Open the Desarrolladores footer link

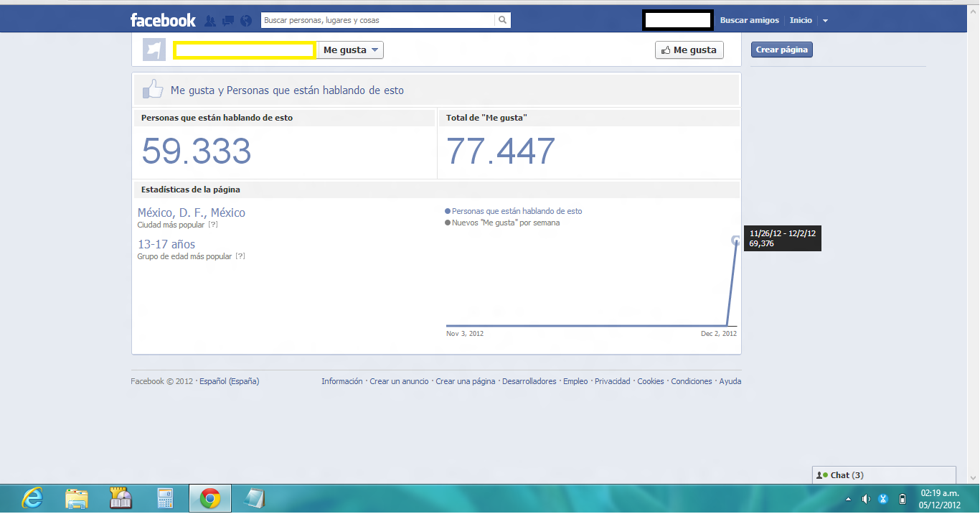(529, 381)
